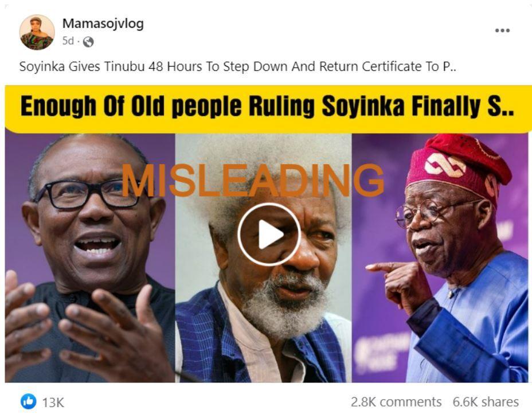Click the right thumbnail panel with red cap
This screenshot has height=418, width=532.
[440, 258]
